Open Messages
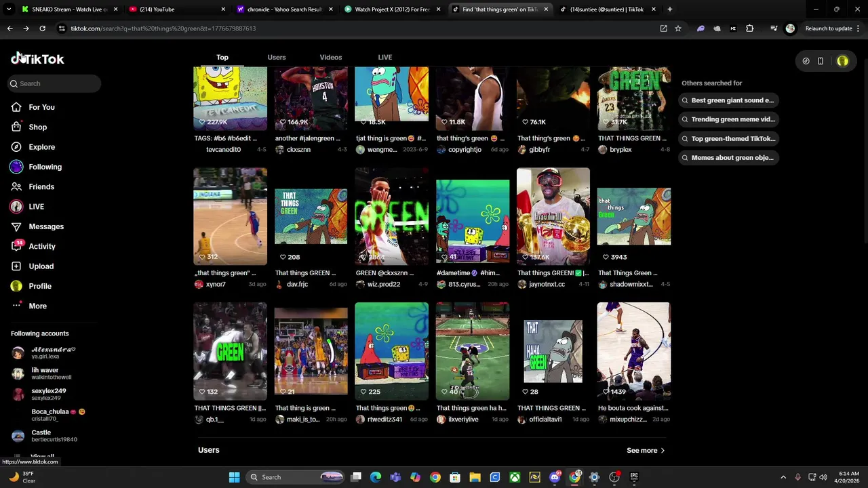 click(46, 226)
